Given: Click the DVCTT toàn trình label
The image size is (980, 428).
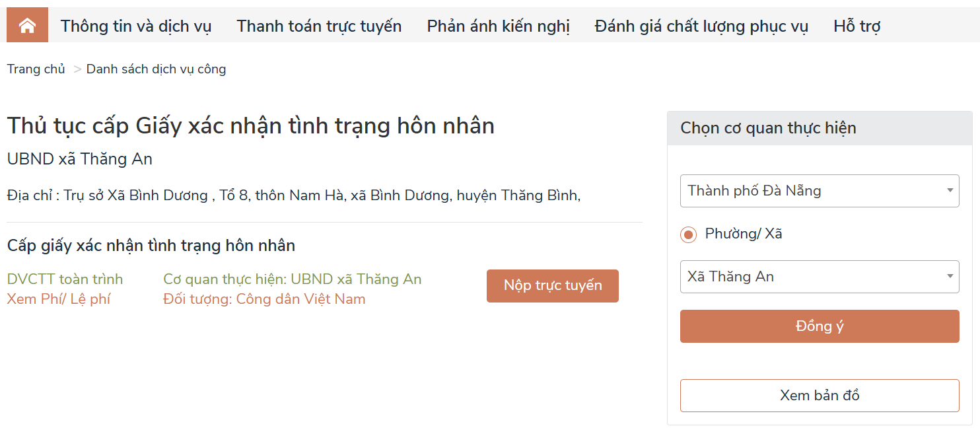Looking at the screenshot, I should pyautogui.click(x=65, y=279).
